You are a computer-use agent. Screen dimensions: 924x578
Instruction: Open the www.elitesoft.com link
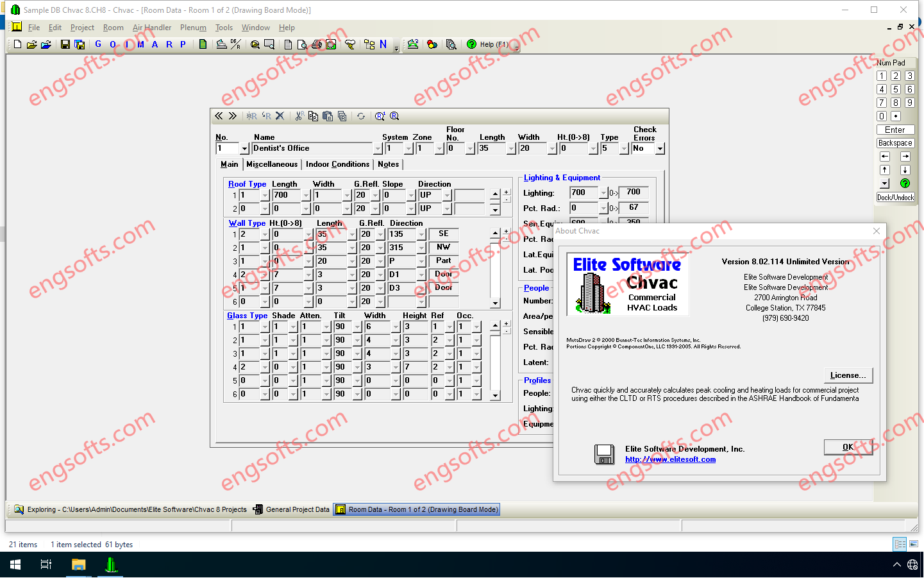pyautogui.click(x=670, y=459)
